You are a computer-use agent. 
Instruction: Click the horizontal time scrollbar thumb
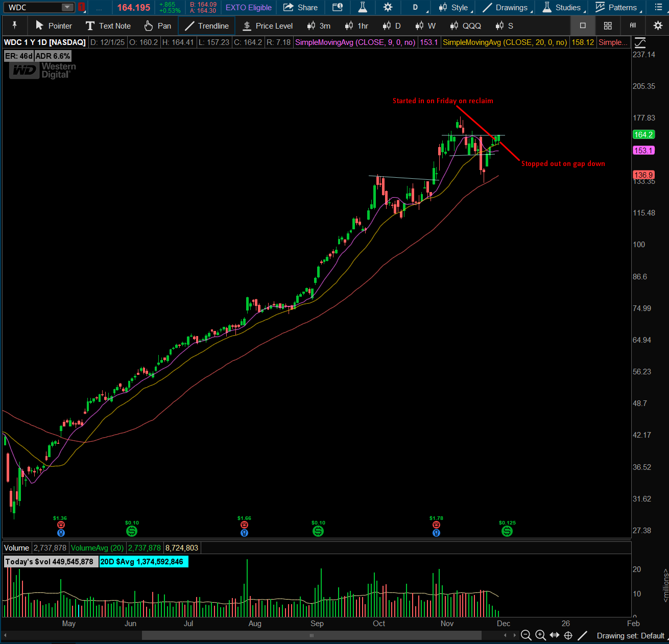click(312, 636)
